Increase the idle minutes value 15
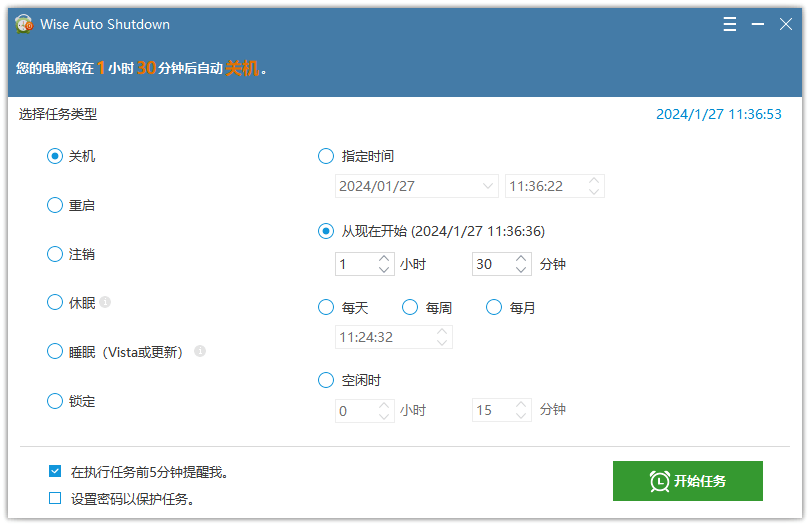This screenshot has width=810, height=526. (521, 405)
